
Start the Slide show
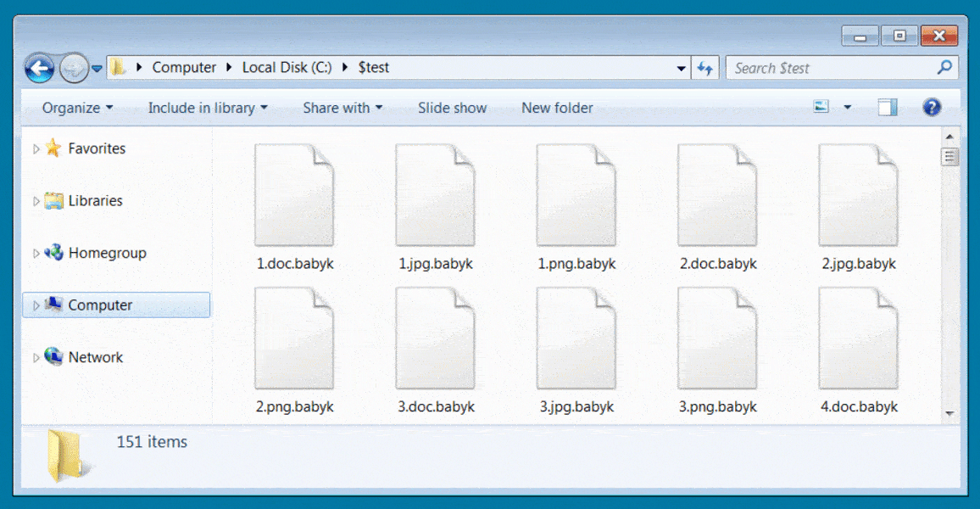pyautogui.click(x=452, y=109)
